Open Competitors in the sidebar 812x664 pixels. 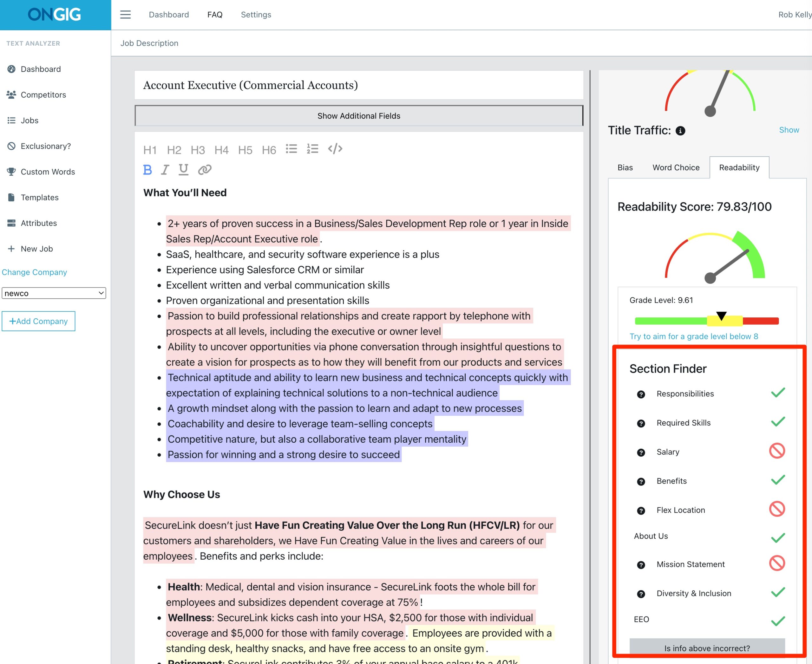[43, 95]
